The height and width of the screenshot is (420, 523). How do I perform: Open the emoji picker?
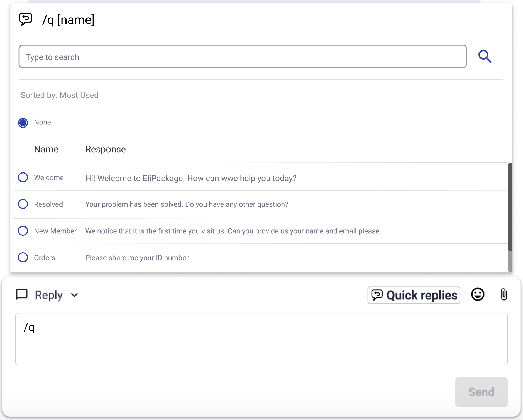(x=478, y=294)
